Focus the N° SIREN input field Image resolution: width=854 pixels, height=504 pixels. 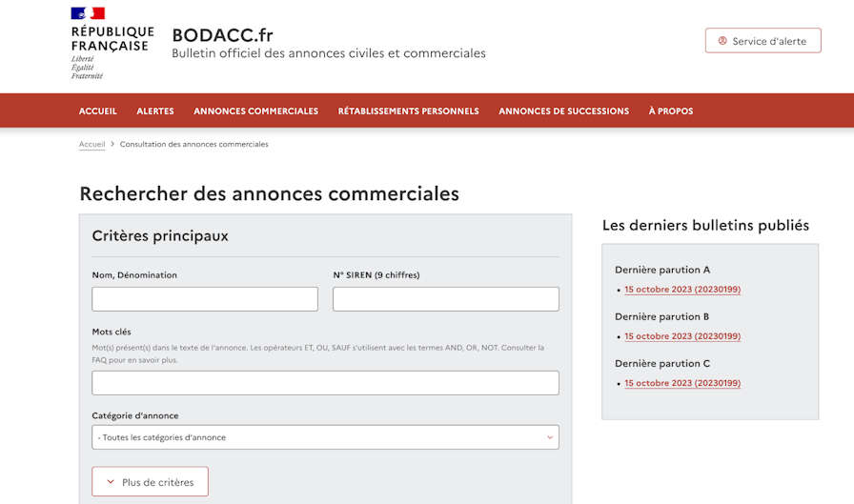(x=446, y=299)
